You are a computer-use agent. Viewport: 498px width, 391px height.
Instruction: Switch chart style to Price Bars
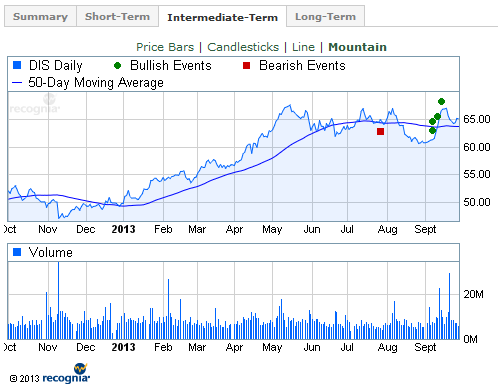[165, 47]
